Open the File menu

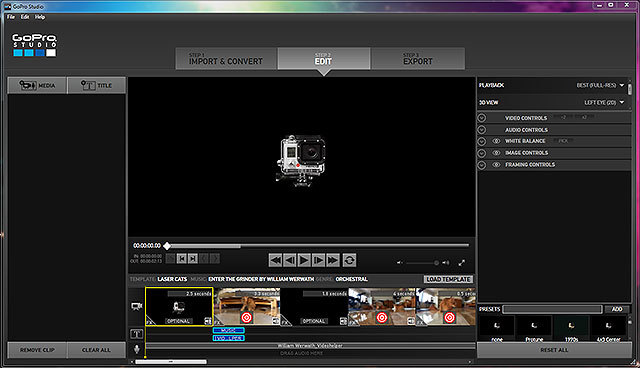(x=11, y=17)
